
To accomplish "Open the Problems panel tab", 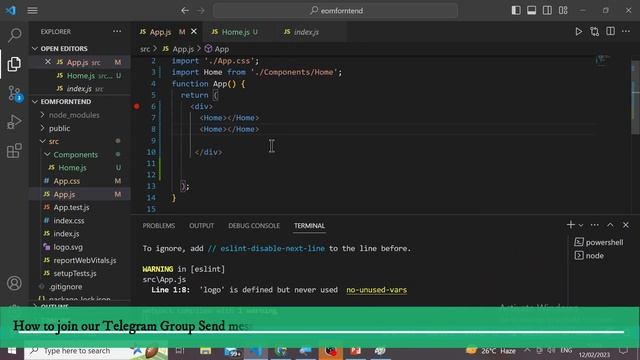I will pos(159,226).
